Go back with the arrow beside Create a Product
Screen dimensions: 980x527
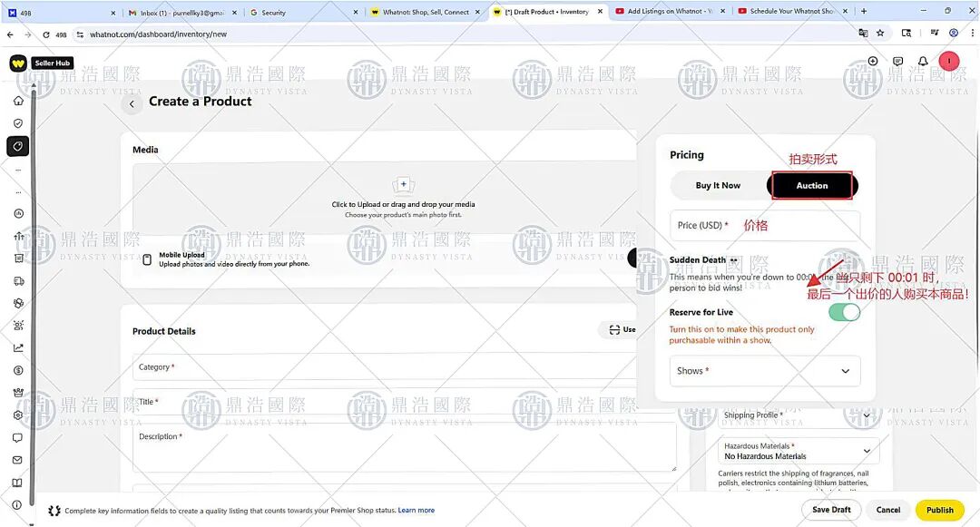point(132,104)
